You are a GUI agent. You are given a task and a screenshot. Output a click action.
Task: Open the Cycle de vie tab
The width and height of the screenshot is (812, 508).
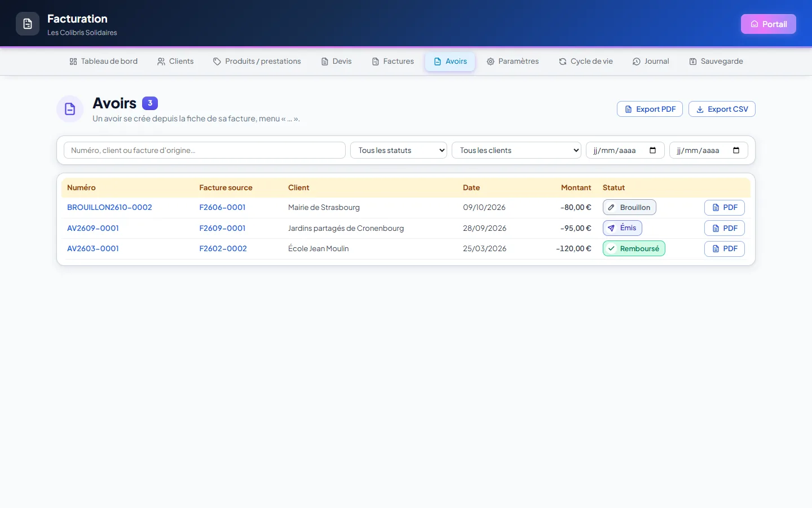click(x=586, y=62)
